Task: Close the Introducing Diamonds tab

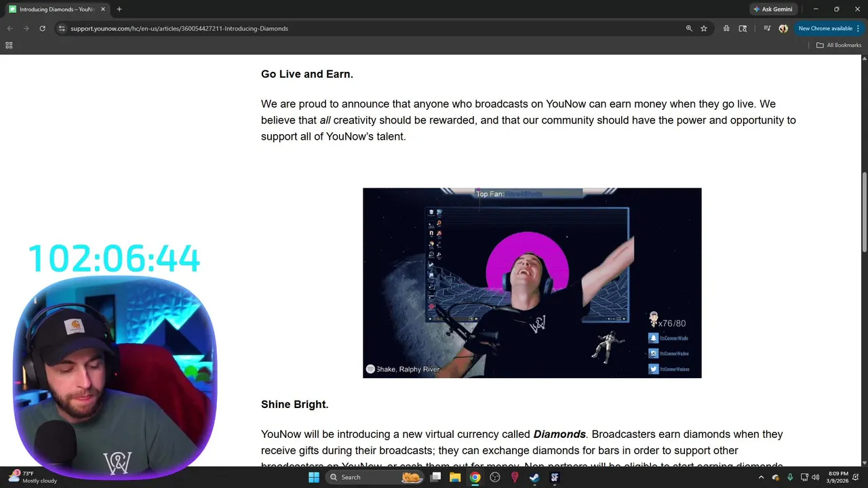Action: [x=103, y=9]
